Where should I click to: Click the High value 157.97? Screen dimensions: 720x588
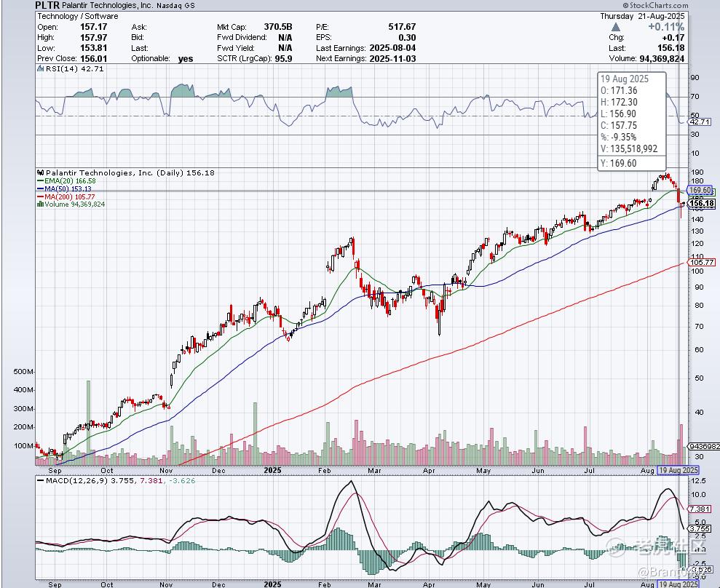pyautogui.click(x=94, y=38)
